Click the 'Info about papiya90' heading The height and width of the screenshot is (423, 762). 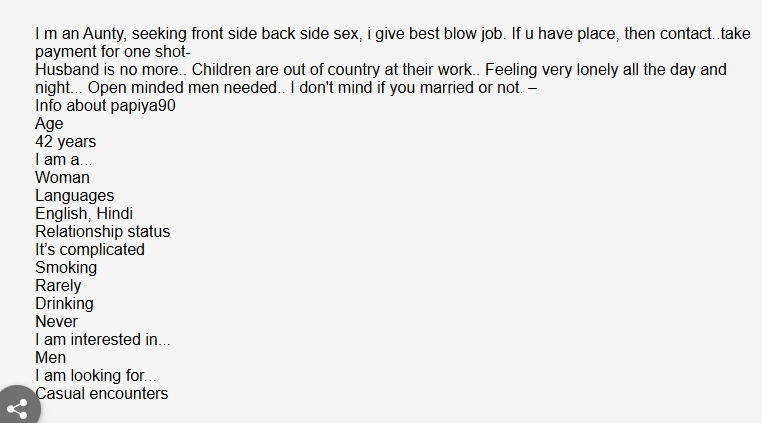[105, 106]
